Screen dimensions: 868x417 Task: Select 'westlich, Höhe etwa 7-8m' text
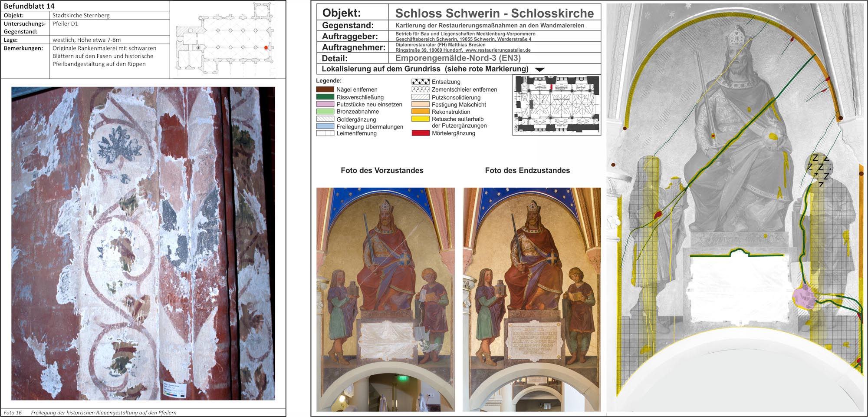87,40
